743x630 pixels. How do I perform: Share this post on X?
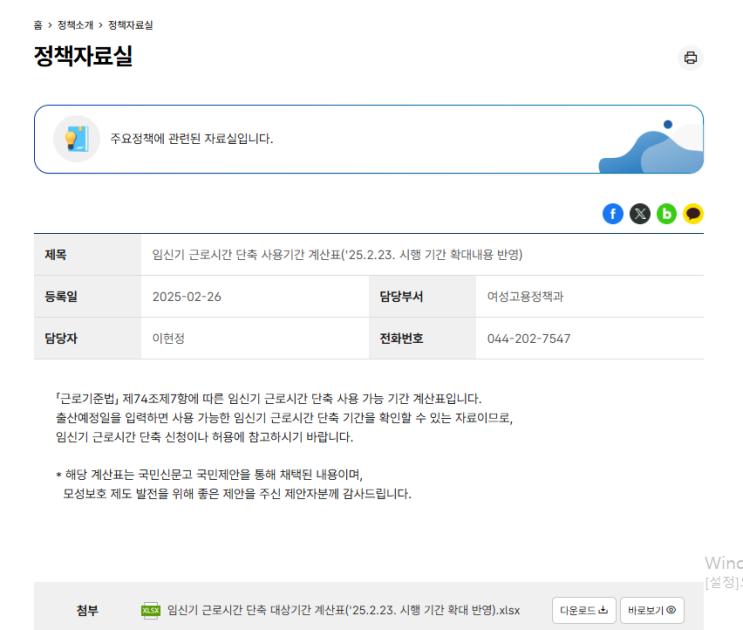tap(640, 214)
